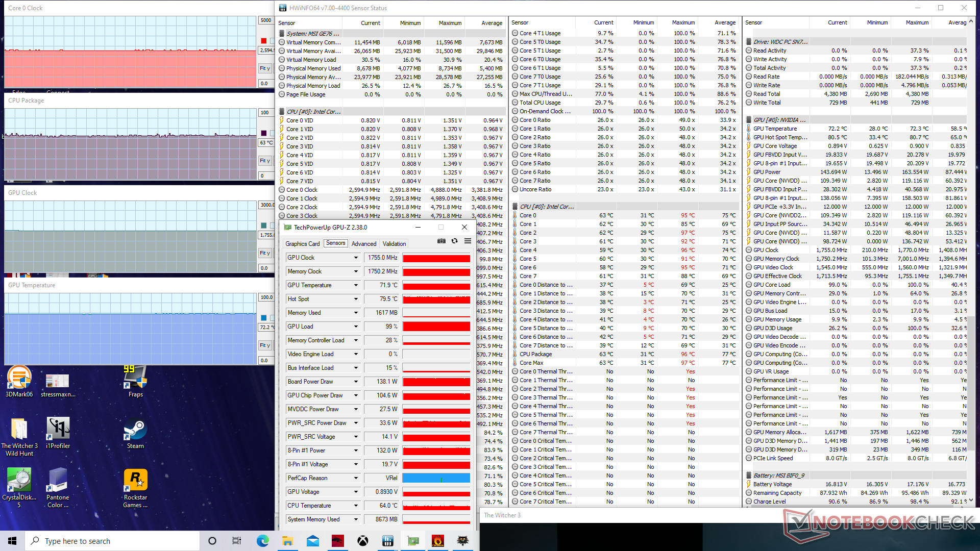Open the GPU-Z hamburger menu icon

(x=468, y=241)
